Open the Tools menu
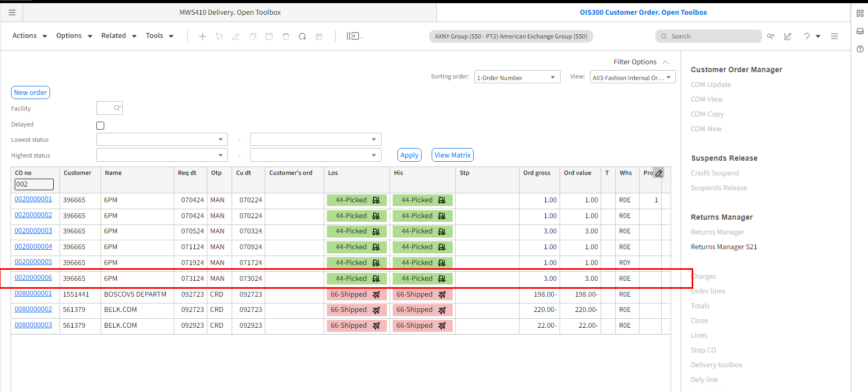The image size is (868, 392). [x=159, y=36]
